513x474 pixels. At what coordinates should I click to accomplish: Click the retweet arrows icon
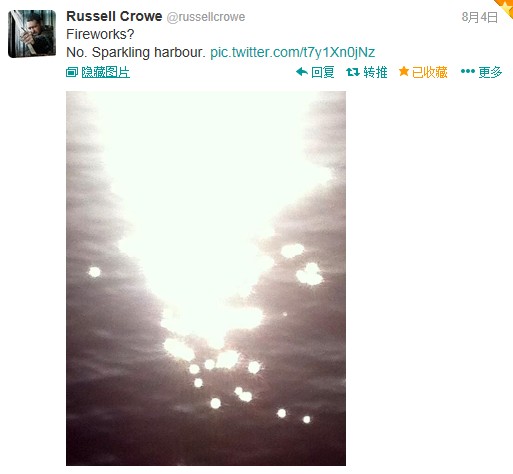(x=353, y=72)
